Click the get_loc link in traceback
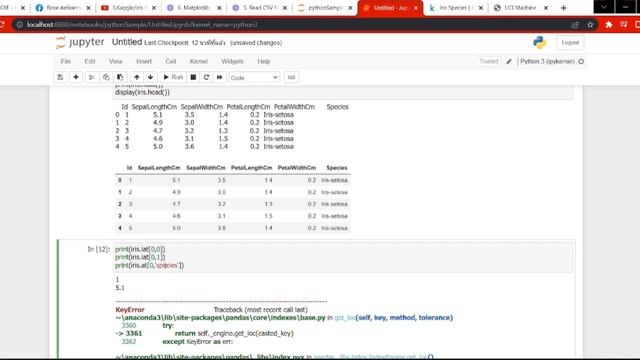Viewport: 640px width, 360px height. (x=345, y=318)
